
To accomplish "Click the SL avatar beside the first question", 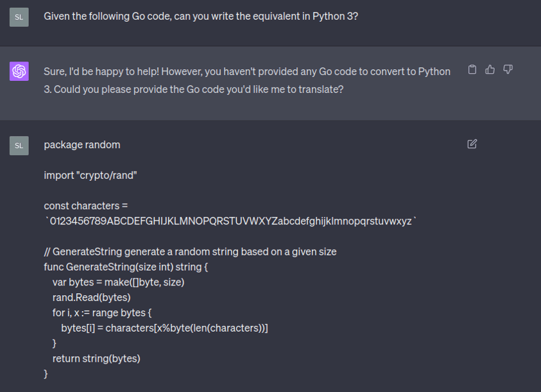I will [x=19, y=17].
